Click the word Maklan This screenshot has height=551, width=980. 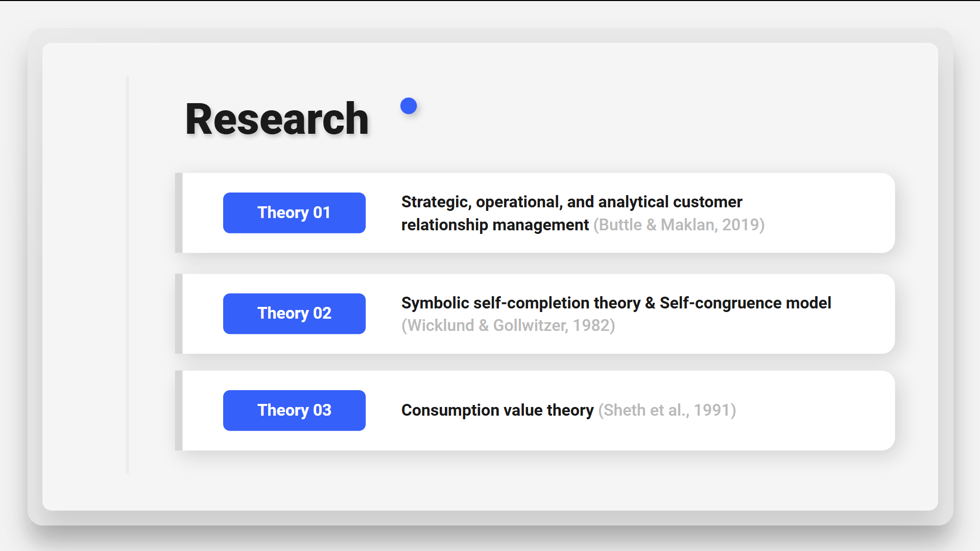pos(687,225)
